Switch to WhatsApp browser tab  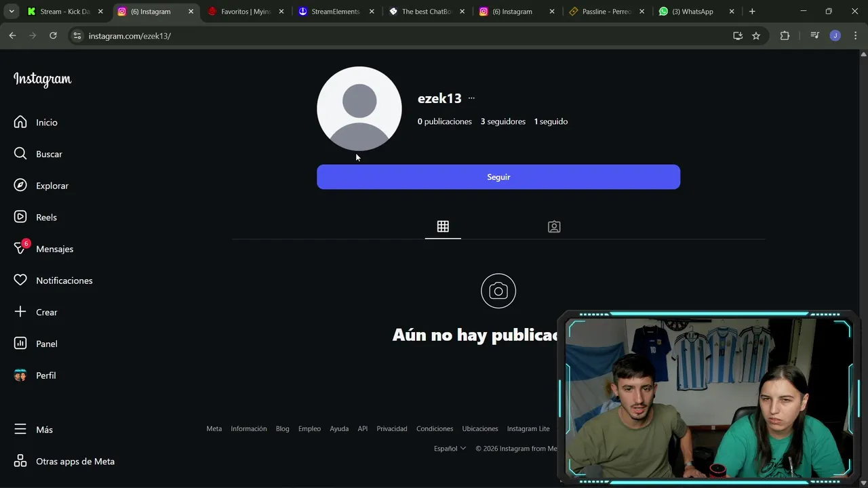pyautogui.click(x=696, y=12)
